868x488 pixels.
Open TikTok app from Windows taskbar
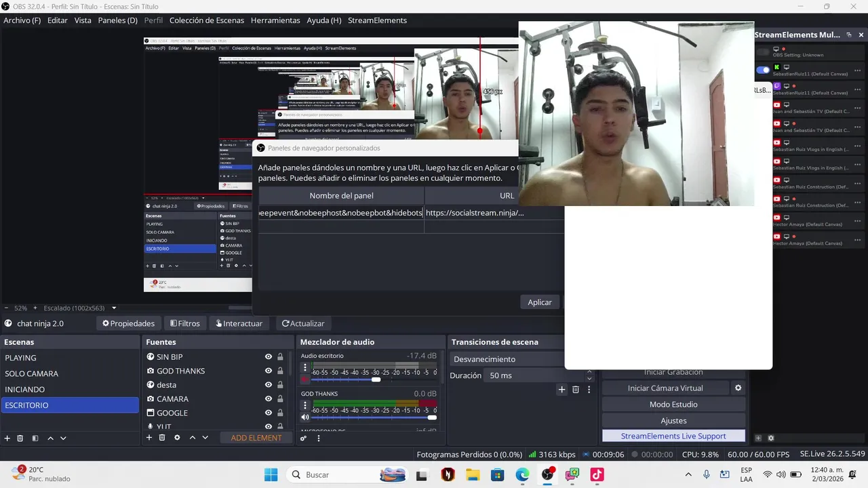click(597, 475)
